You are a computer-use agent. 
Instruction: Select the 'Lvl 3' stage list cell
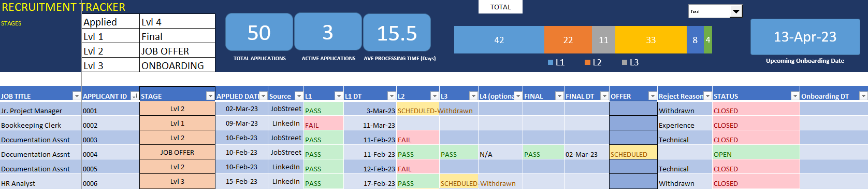coord(111,65)
